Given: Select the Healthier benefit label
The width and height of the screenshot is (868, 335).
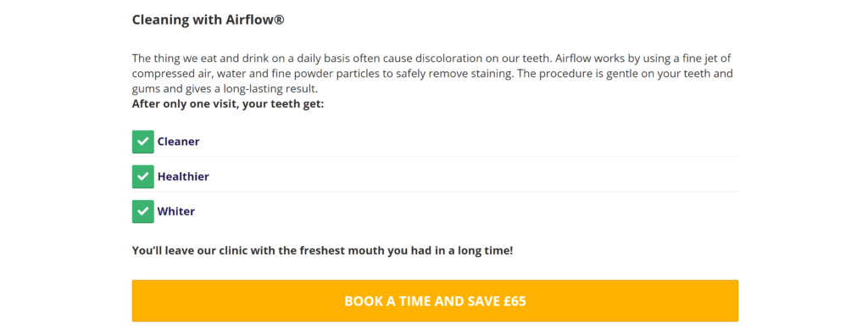Looking at the screenshot, I should tap(183, 176).
